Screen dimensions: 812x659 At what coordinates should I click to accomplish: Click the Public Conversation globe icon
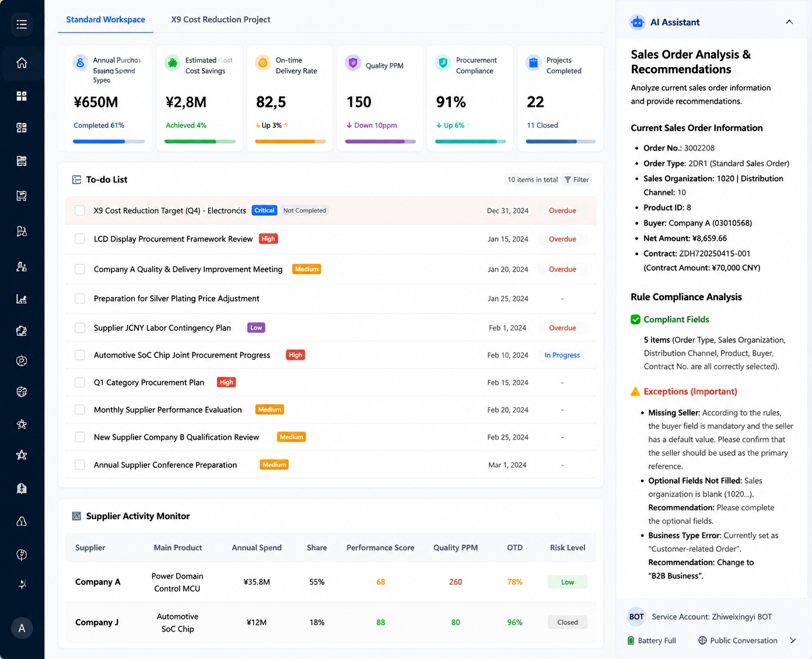point(702,640)
